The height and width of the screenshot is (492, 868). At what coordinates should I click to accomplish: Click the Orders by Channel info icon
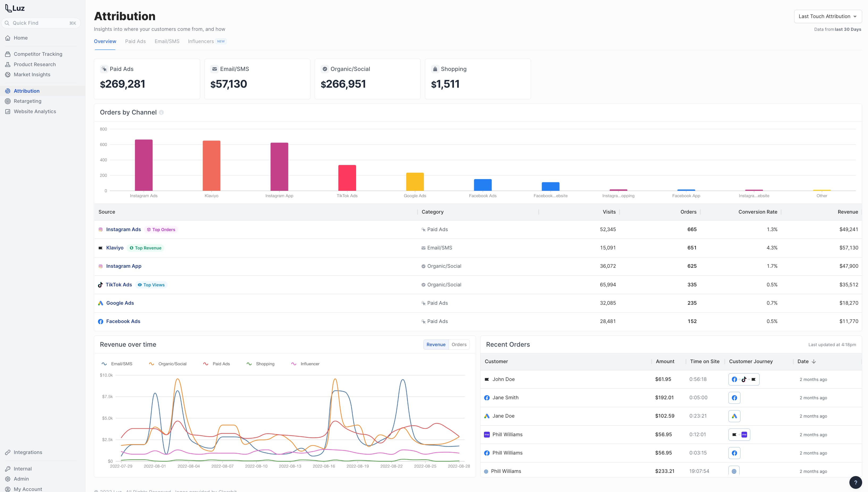point(161,113)
